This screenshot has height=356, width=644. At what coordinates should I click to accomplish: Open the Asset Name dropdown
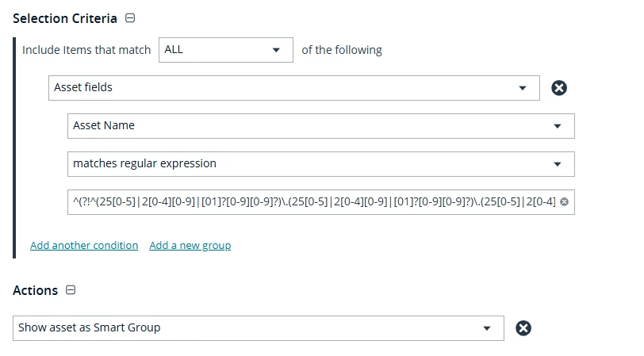tap(557, 126)
